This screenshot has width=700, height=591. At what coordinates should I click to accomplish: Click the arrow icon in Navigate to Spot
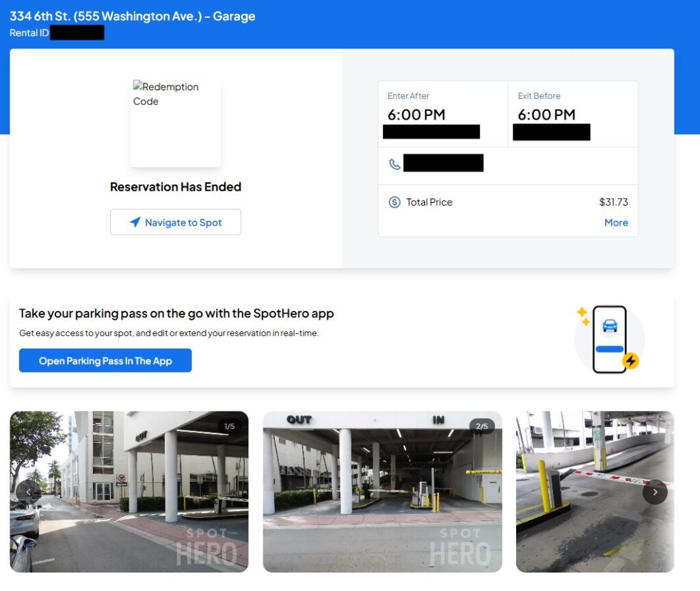(135, 222)
